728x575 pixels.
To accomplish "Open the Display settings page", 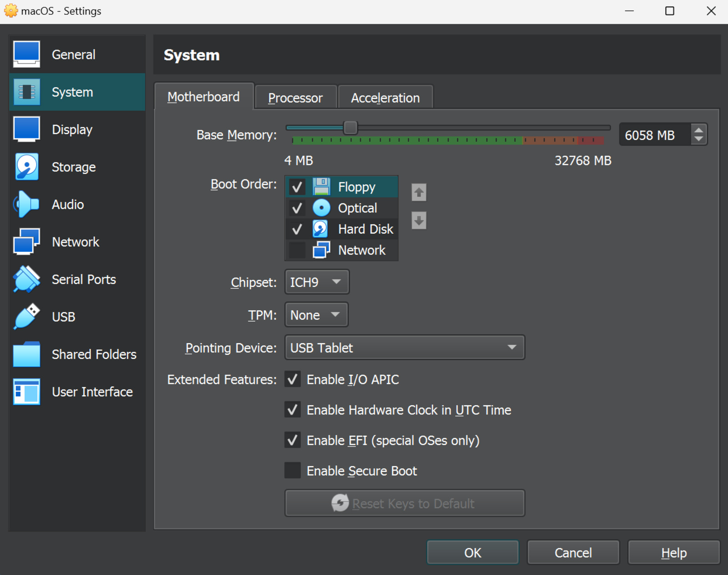I will click(x=71, y=129).
